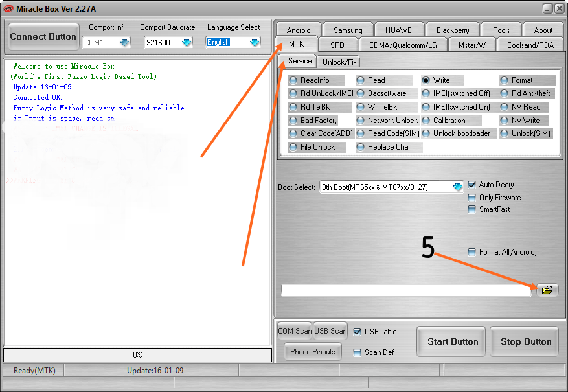
Task: Click the COM Scan button
Action: 295,331
